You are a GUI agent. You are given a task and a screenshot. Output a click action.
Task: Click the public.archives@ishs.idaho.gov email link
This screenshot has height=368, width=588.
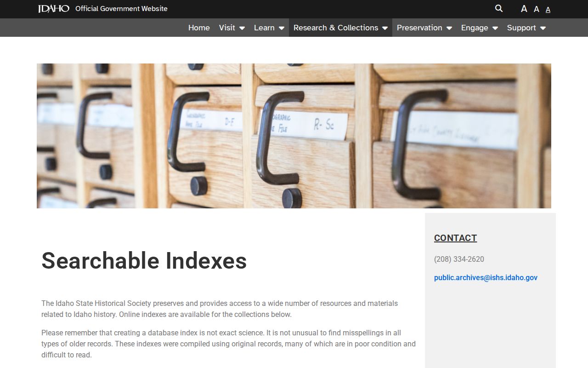[486, 277]
